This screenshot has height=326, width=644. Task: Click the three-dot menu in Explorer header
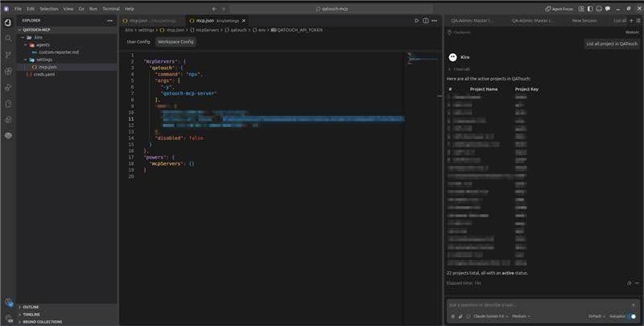click(109, 21)
